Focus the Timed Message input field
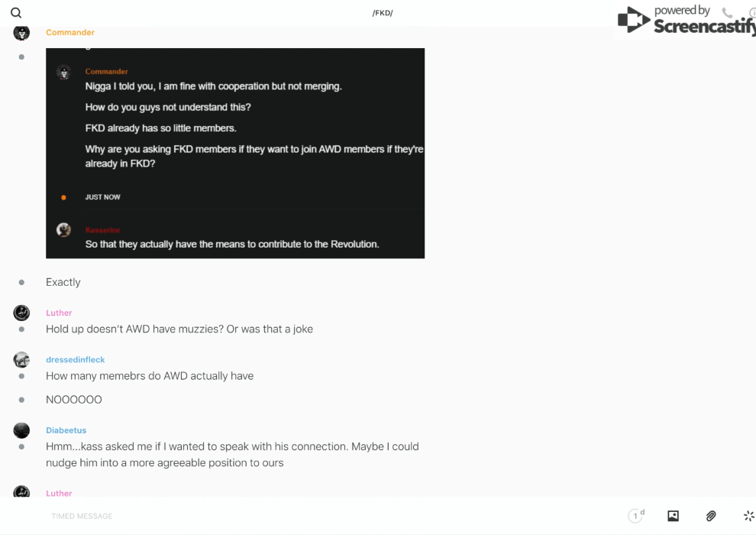 point(229,516)
